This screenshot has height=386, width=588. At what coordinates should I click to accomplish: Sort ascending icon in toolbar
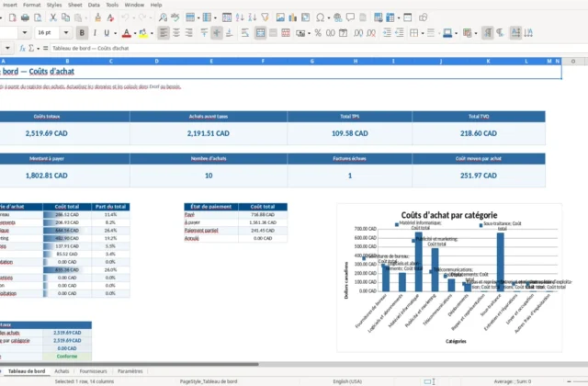(x=240, y=17)
